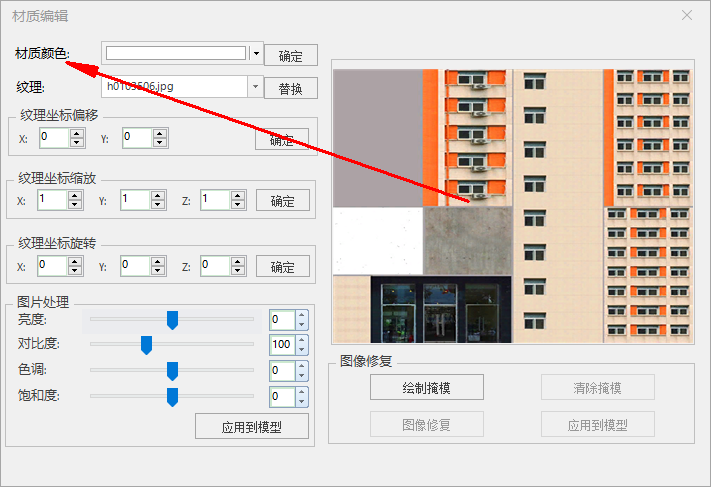Screen dimensions: 711x487
Task: Click the white 材质颜色 color swatch
Action: pyautogui.click(x=176, y=53)
